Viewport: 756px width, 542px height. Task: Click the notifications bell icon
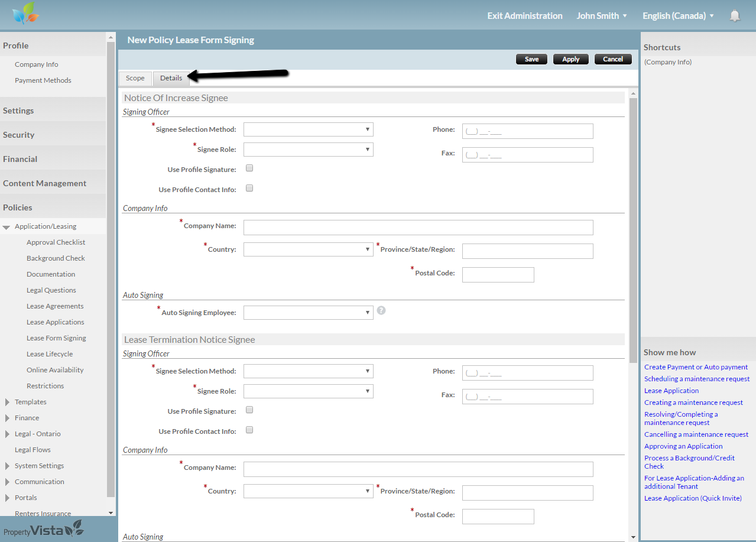click(735, 16)
